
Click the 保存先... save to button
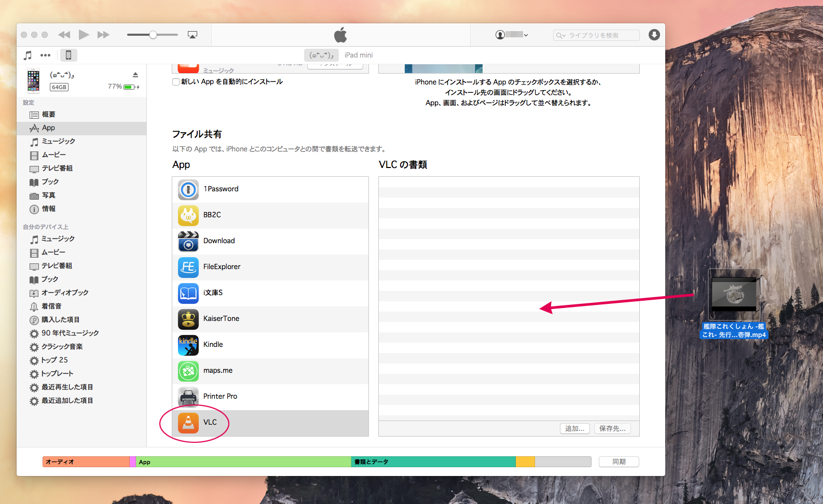(612, 429)
